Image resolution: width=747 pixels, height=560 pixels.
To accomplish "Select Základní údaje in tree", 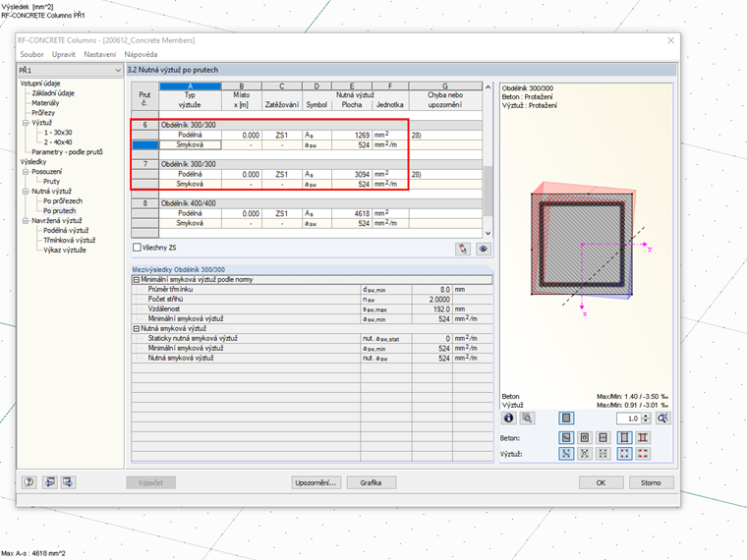I will pos(53,93).
